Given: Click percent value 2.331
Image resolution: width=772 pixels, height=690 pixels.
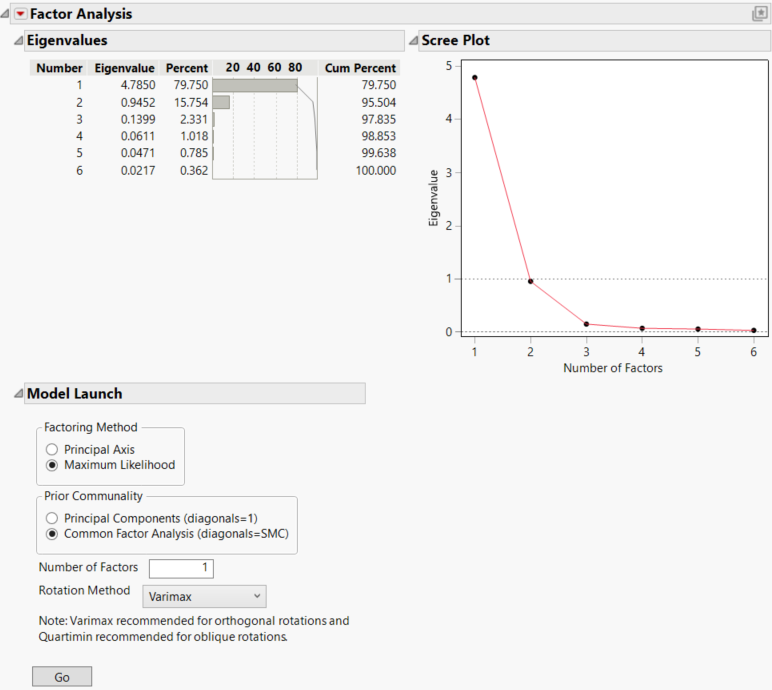Looking at the screenshot, I should tap(194, 119).
